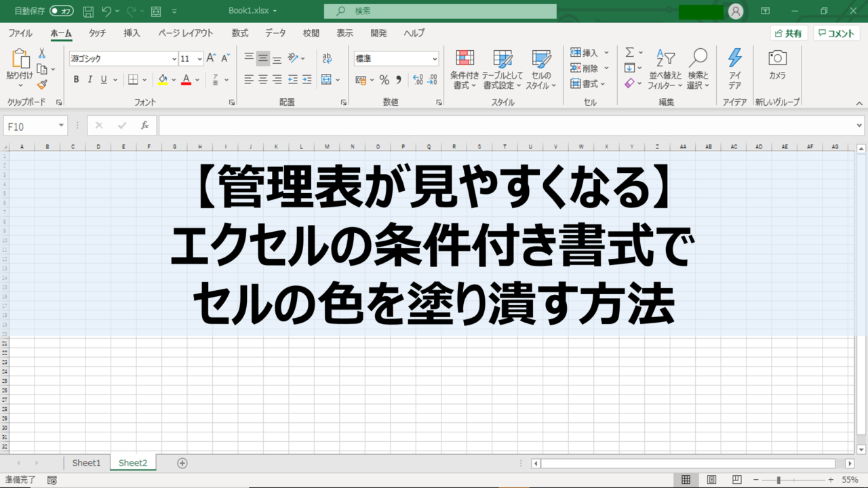Toggle the 自動保存 autosave switch
The width and height of the screenshot is (868, 488).
pyautogui.click(x=62, y=11)
